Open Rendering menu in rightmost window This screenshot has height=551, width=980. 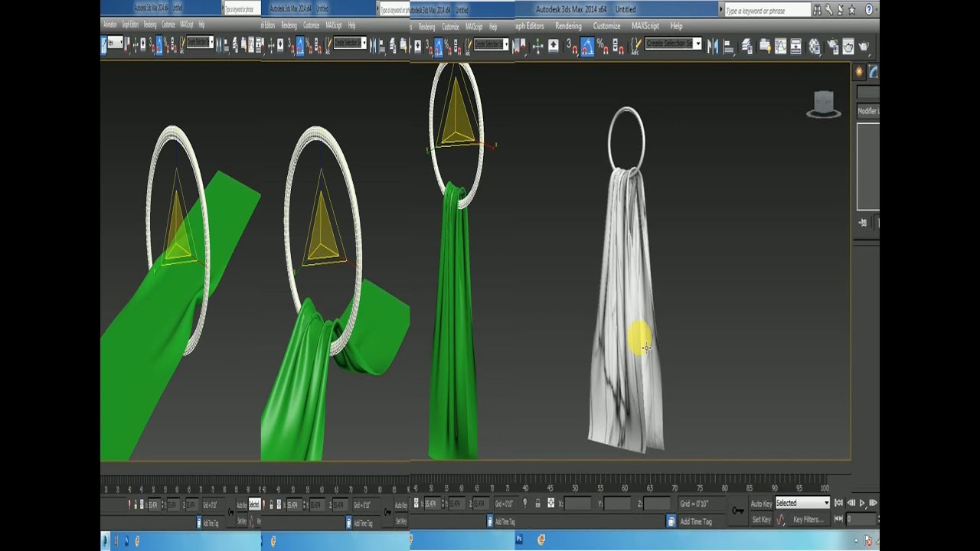[568, 25]
